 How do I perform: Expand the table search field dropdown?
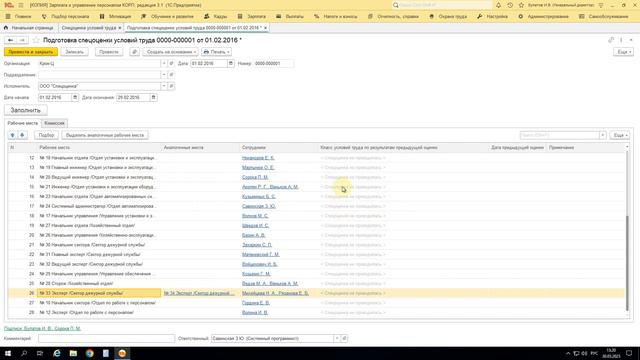tap(602, 135)
